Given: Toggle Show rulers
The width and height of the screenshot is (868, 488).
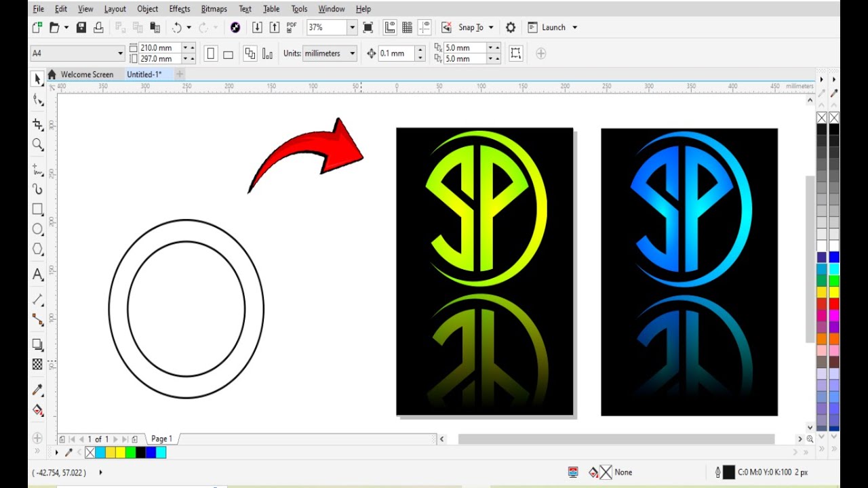Looking at the screenshot, I should pos(390,27).
